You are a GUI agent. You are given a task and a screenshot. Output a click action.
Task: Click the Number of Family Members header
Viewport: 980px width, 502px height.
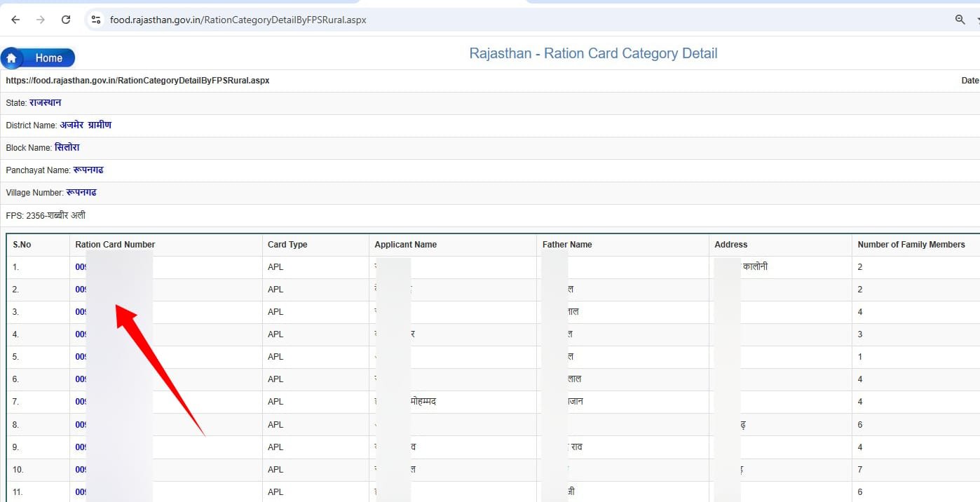[x=911, y=245]
